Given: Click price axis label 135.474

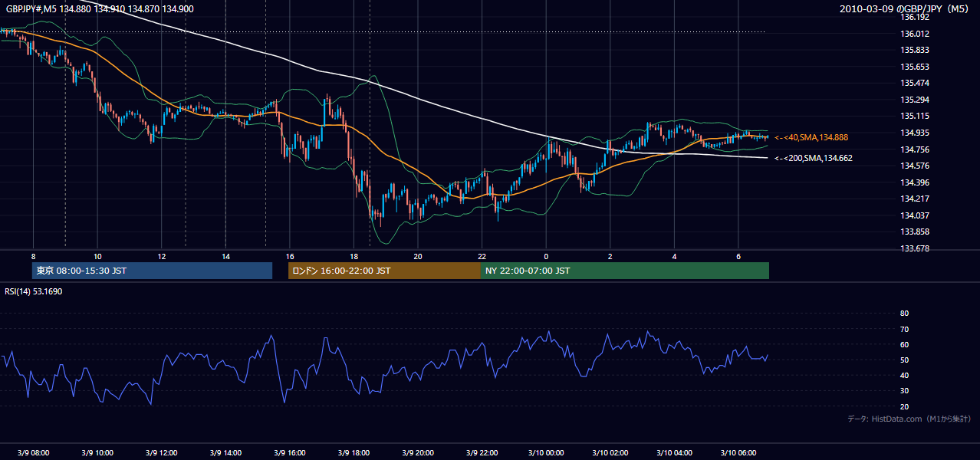Looking at the screenshot, I should tap(915, 83).
